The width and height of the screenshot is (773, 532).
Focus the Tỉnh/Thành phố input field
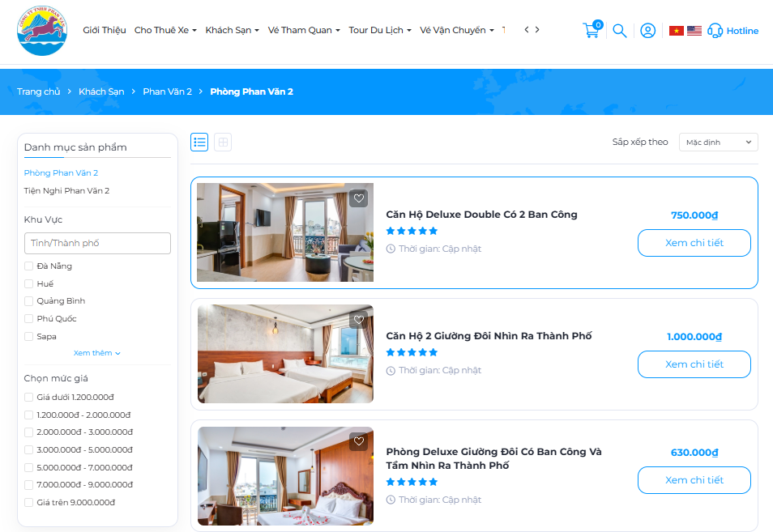pos(97,244)
